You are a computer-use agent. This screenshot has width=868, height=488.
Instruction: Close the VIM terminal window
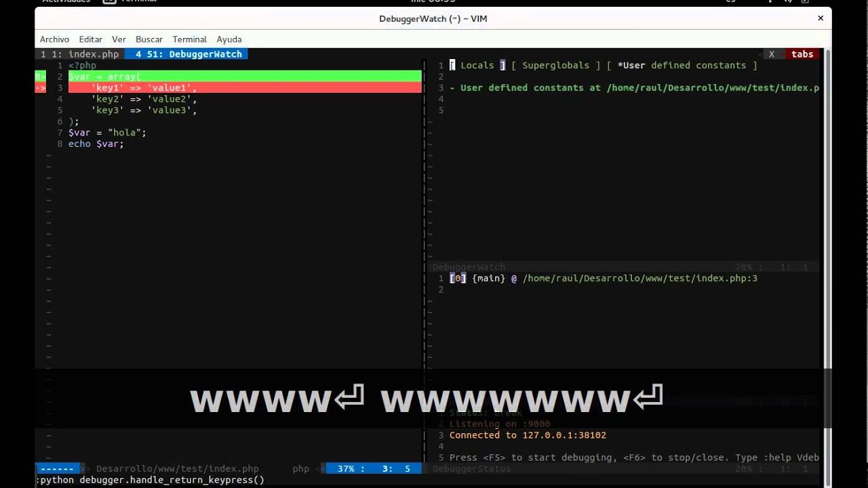[821, 18]
